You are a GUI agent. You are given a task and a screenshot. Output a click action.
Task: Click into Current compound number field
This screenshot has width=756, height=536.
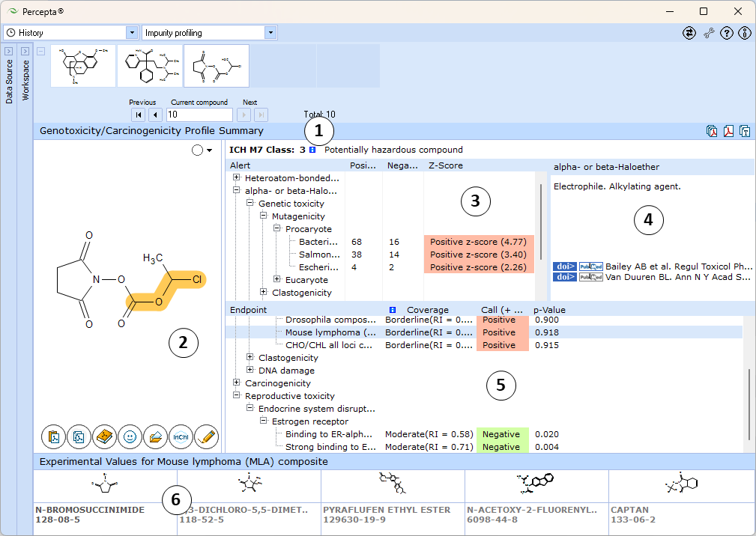pyautogui.click(x=199, y=115)
